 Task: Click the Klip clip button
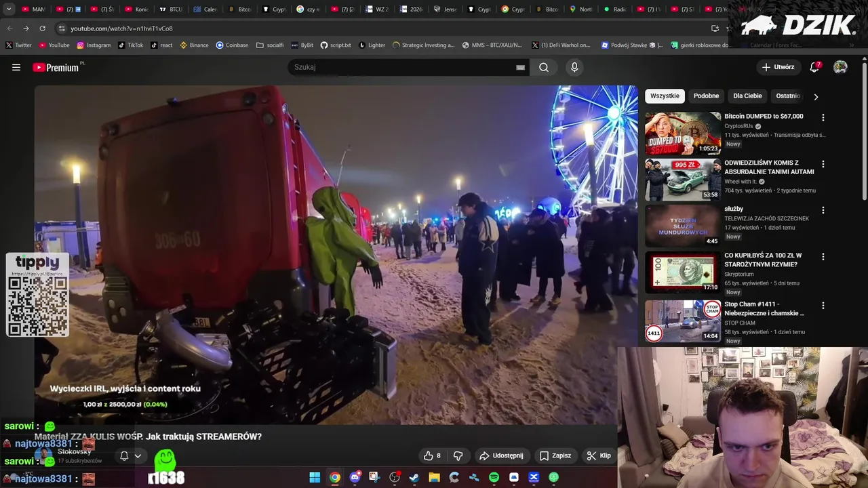click(x=599, y=455)
